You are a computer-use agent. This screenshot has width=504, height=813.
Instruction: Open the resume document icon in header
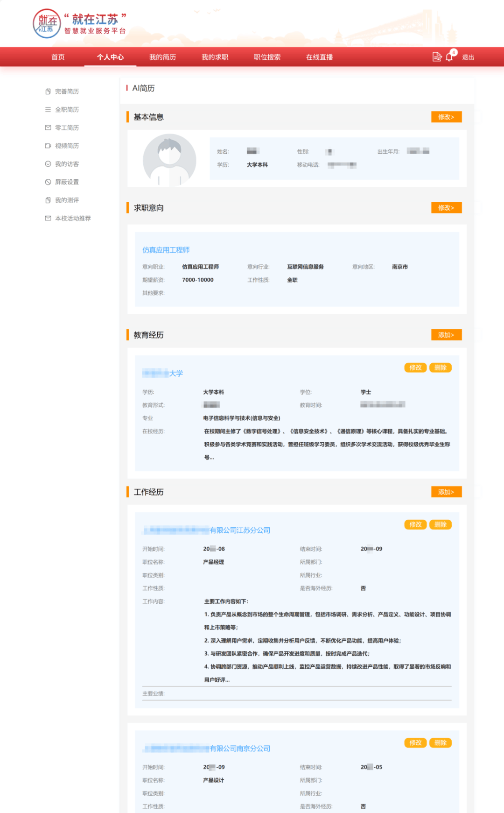pos(437,57)
